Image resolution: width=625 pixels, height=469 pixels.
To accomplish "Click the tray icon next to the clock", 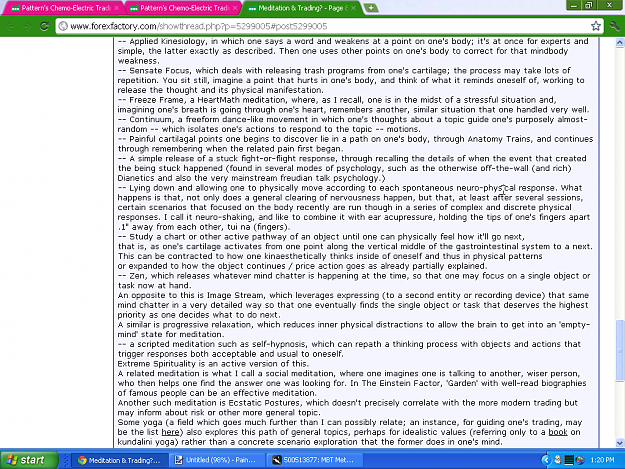I will pyautogui.click(x=580, y=460).
